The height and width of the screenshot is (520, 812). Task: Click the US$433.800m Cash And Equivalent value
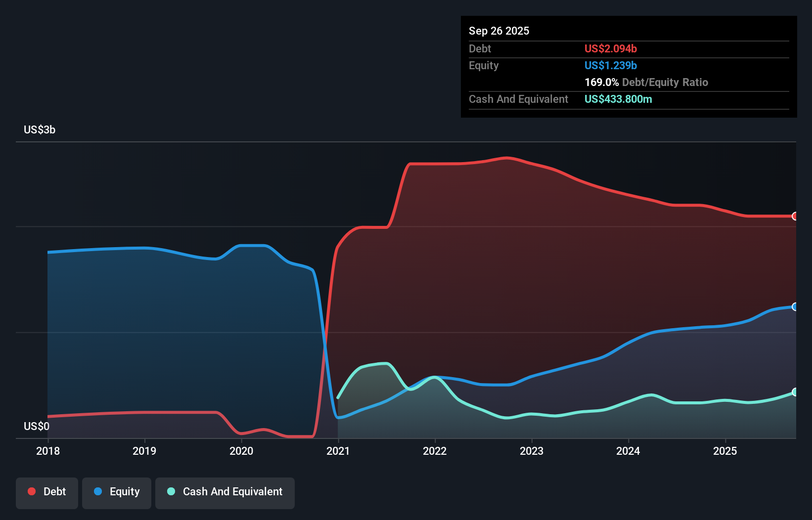click(x=618, y=99)
